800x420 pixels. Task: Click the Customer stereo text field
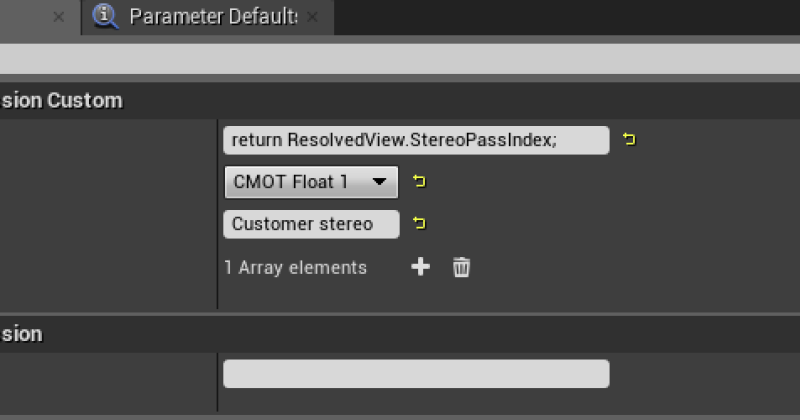click(x=311, y=224)
